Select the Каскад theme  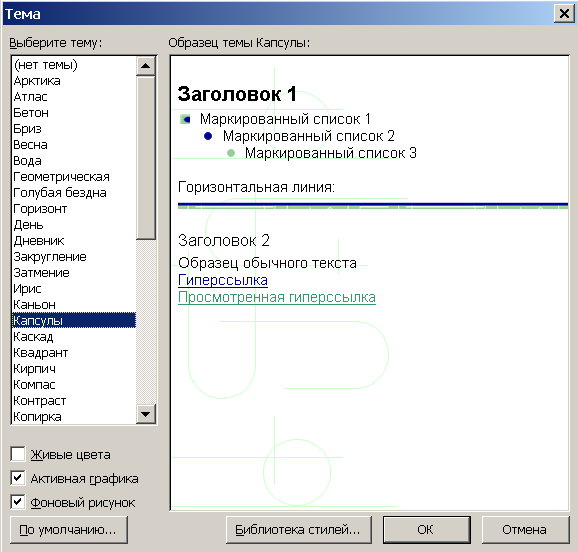point(74,337)
